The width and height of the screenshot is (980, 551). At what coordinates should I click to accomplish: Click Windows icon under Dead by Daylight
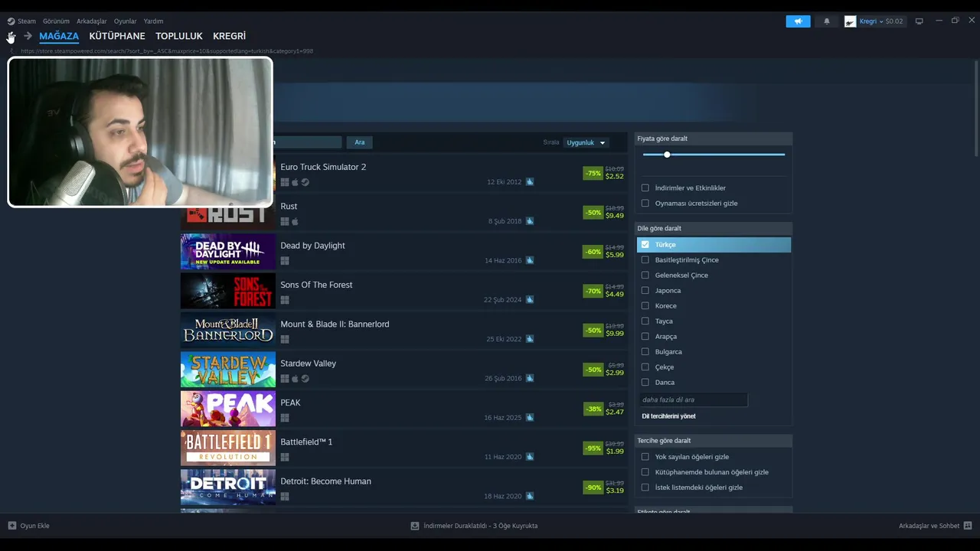285,261
